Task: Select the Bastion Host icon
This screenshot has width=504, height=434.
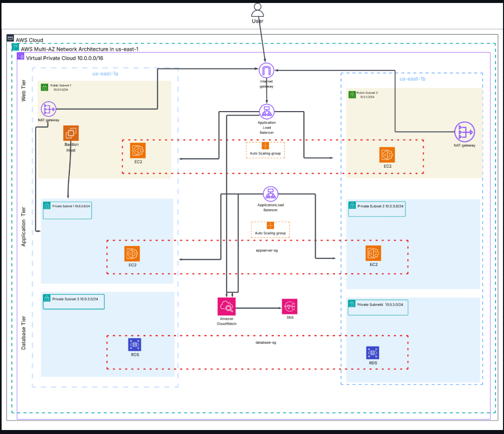Action: click(x=71, y=133)
